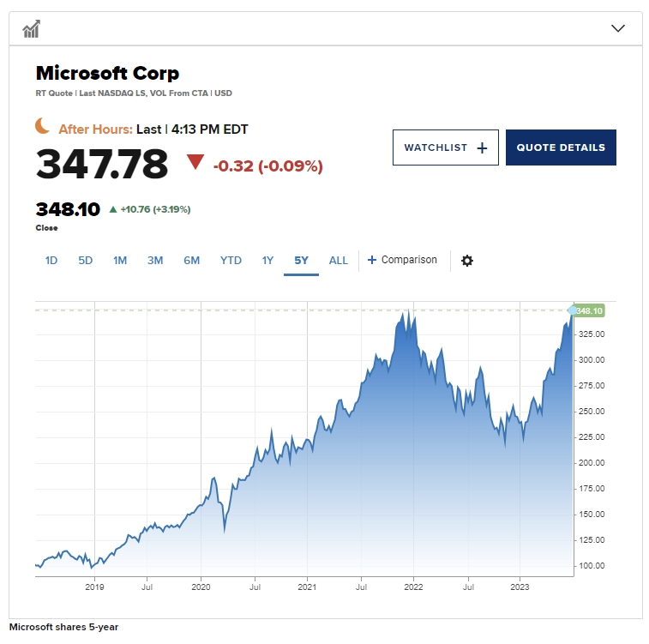
Task: Expand the widget chevron dropdown
Action: 618,28
